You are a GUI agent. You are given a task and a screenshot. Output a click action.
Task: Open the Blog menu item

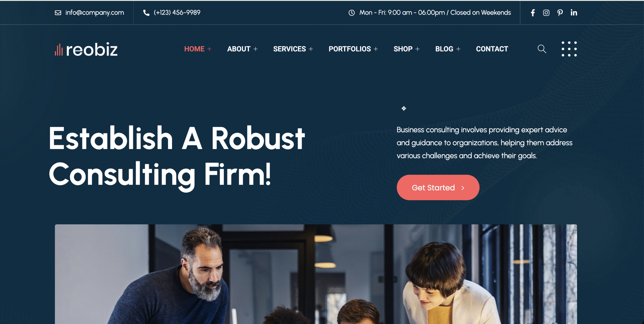pos(444,49)
